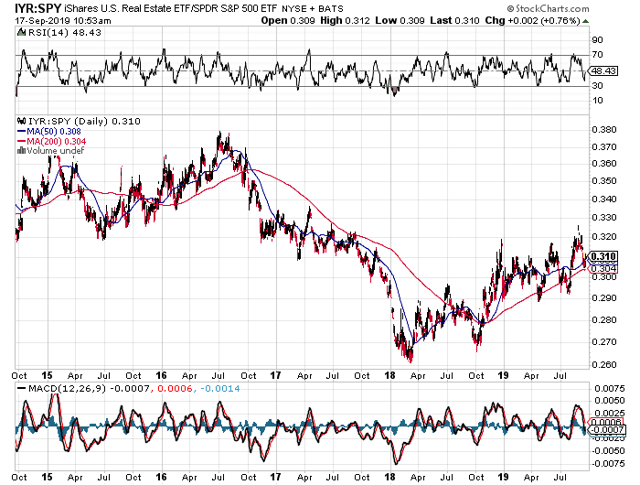The width and height of the screenshot is (640, 485).
Task: Click the 0.380 price axis label
Action: pos(604,130)
